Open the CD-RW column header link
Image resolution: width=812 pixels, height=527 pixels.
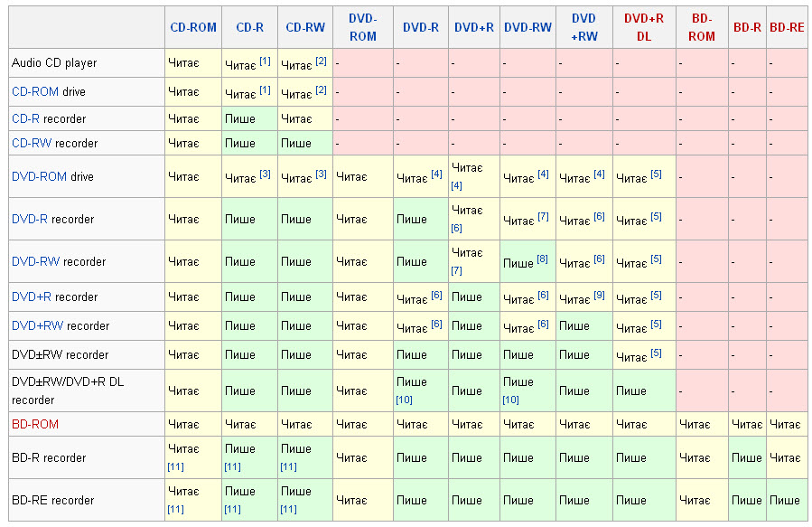[305, 27]
